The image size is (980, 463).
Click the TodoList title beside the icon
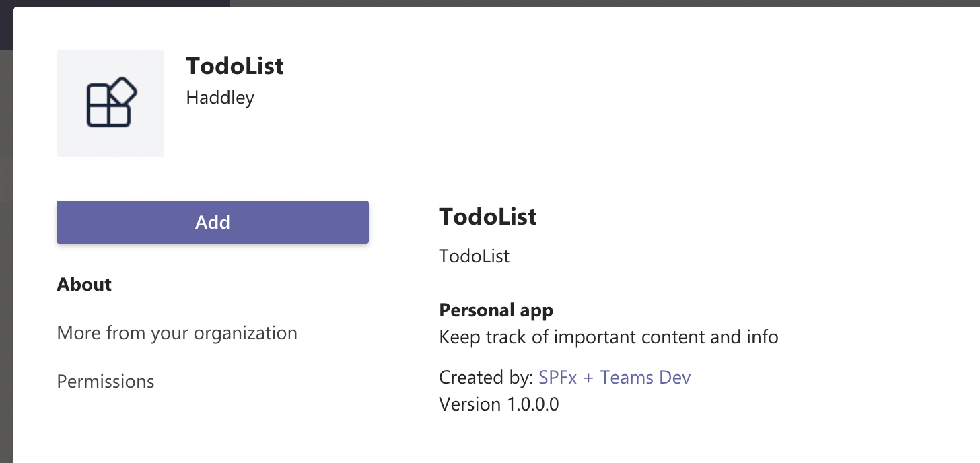pyautogui.click(x=235, y=66)
